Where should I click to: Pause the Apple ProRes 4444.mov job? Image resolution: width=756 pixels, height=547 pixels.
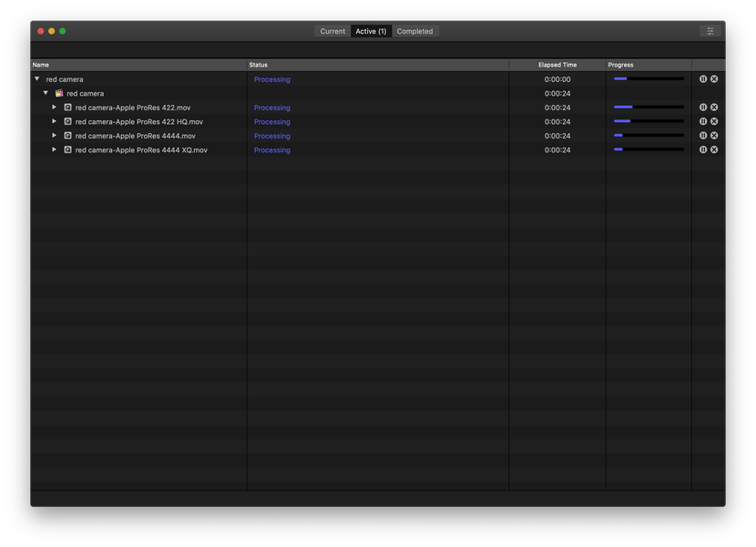(x=703, y=136)
